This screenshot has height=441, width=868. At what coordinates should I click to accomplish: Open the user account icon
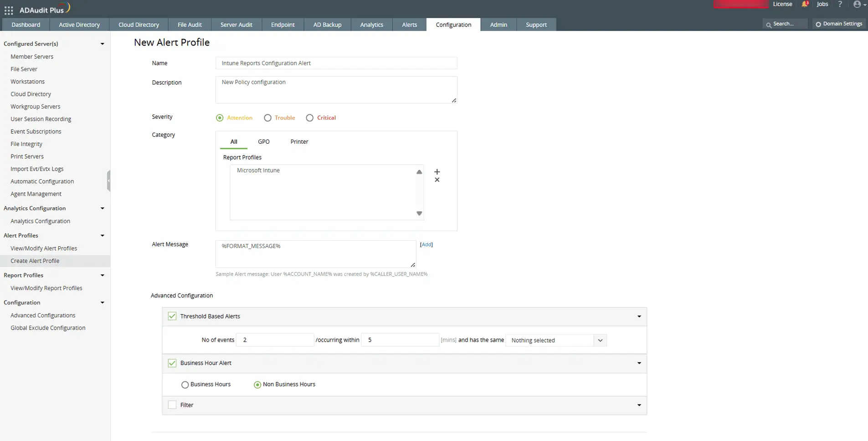(x=857, y=5)
